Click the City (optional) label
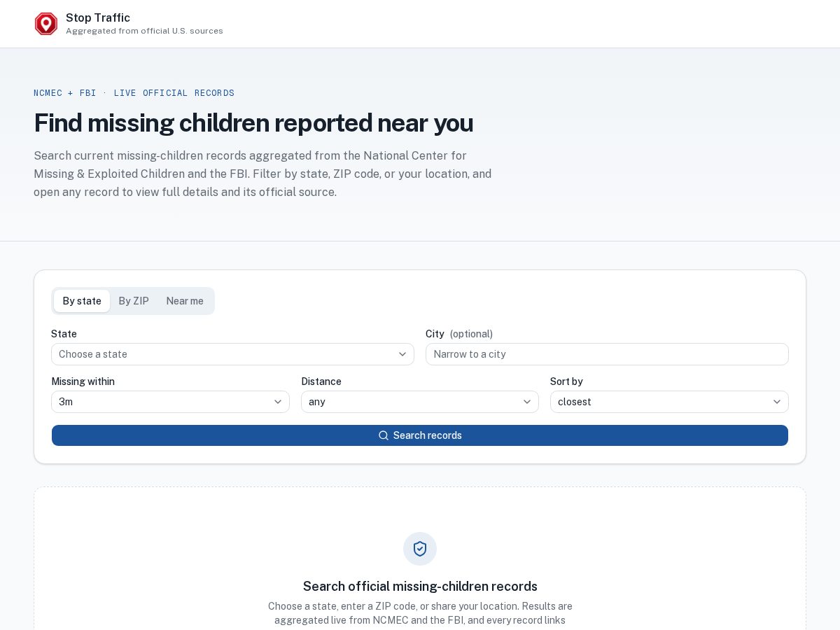 (459, 334)
